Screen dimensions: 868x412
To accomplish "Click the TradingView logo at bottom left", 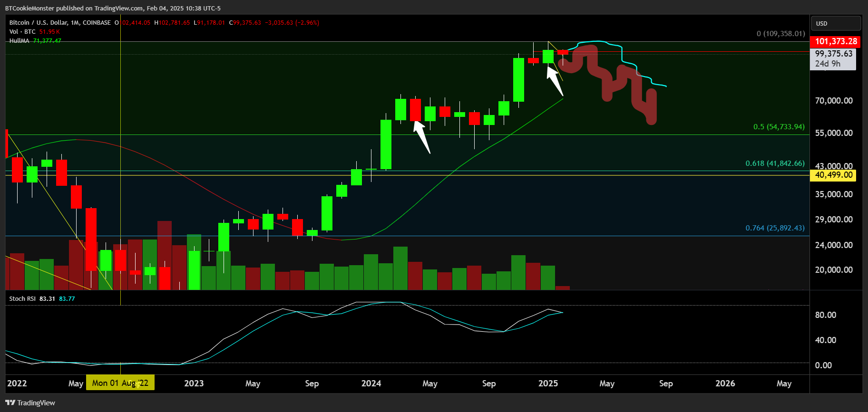I will (30, 402).
